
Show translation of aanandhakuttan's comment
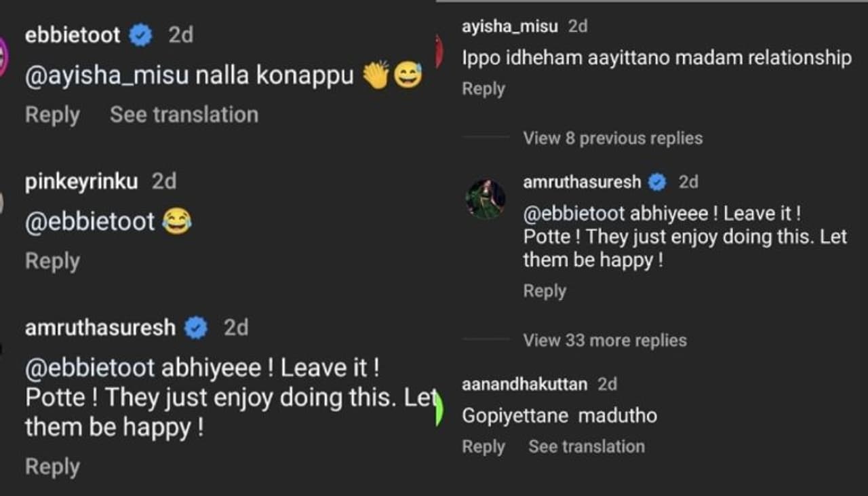click(x=586, y=446)
